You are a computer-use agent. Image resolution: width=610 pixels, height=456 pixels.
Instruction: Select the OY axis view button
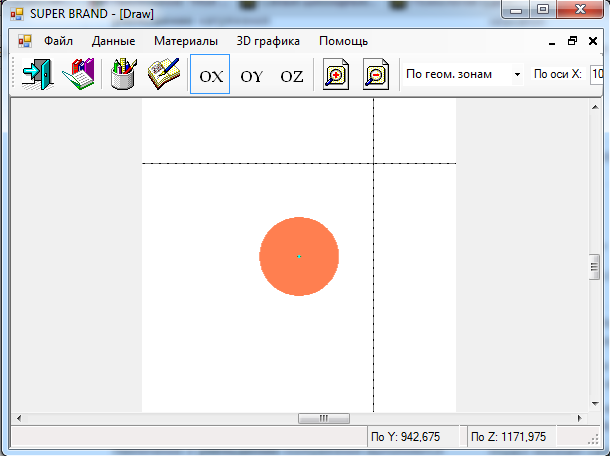pyautogui.click(x=251, y=76)
